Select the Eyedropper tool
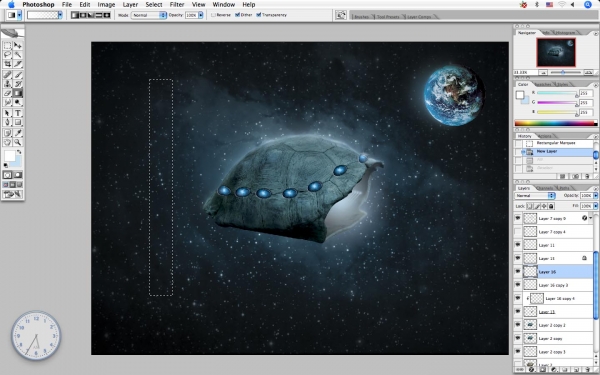 click(x=18, y=133)
